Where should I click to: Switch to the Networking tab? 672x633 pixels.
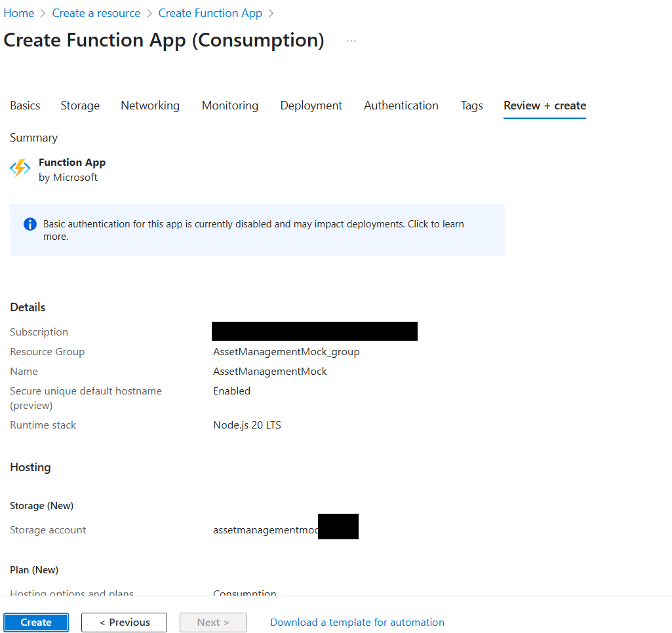tap(149, 105)
